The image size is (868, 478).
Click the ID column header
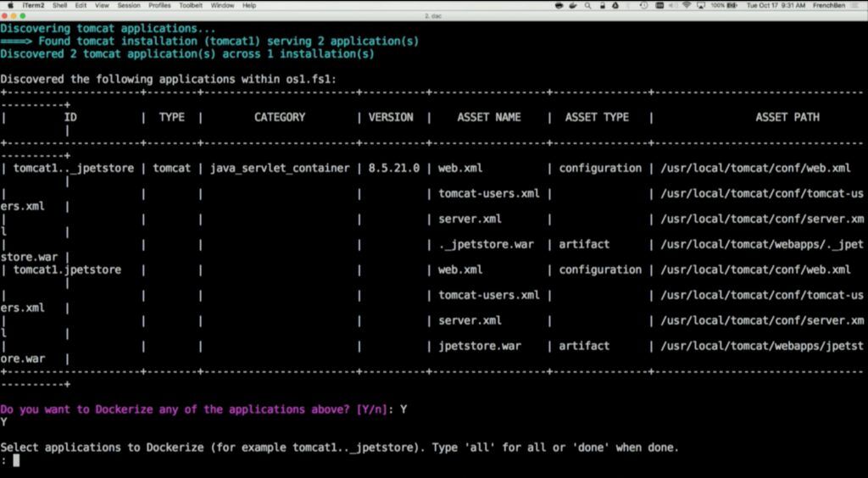(70, 117)
